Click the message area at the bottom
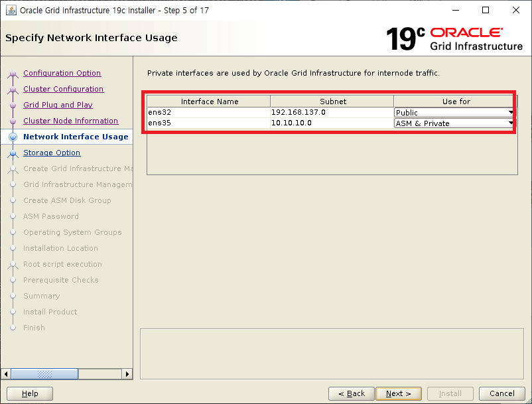The width and height of the screenshot is (532, 404). [332, 354]
